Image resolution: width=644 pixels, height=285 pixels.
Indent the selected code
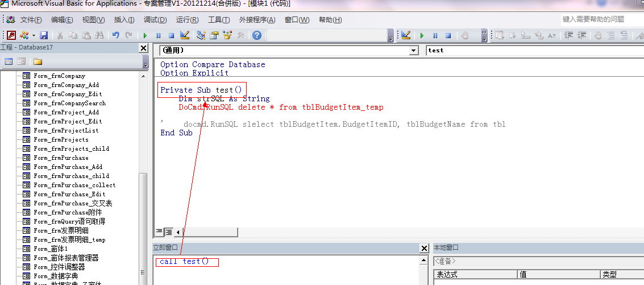[568, 35]
